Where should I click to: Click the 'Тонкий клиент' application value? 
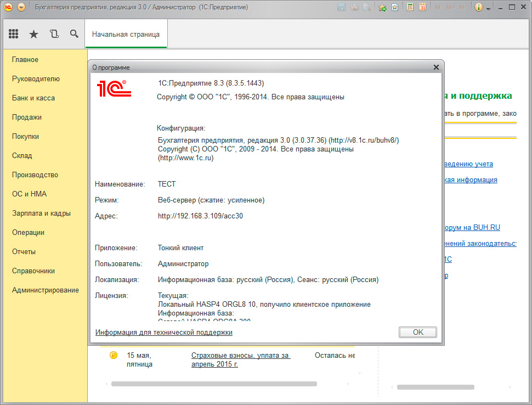click(x=180, y=248)
